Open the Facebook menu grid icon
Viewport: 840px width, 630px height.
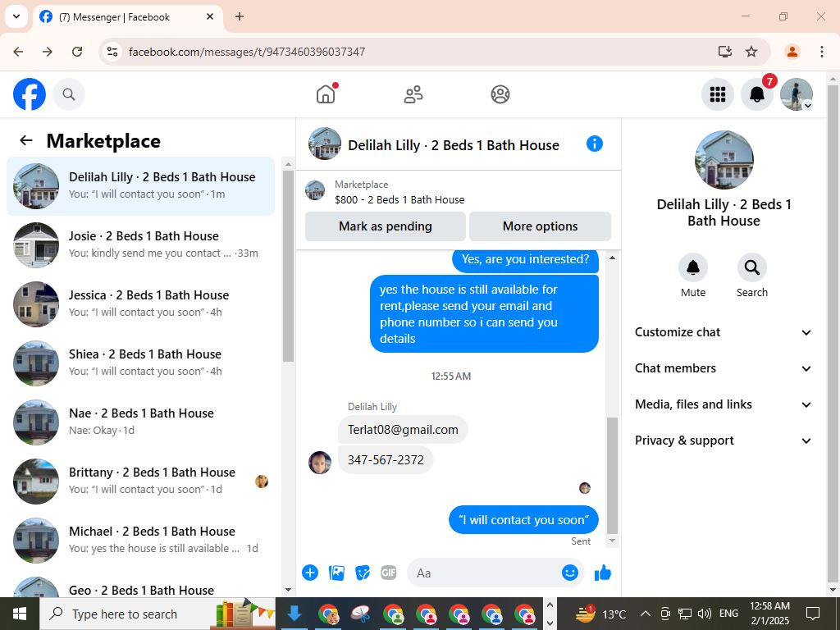click(717, 94)
